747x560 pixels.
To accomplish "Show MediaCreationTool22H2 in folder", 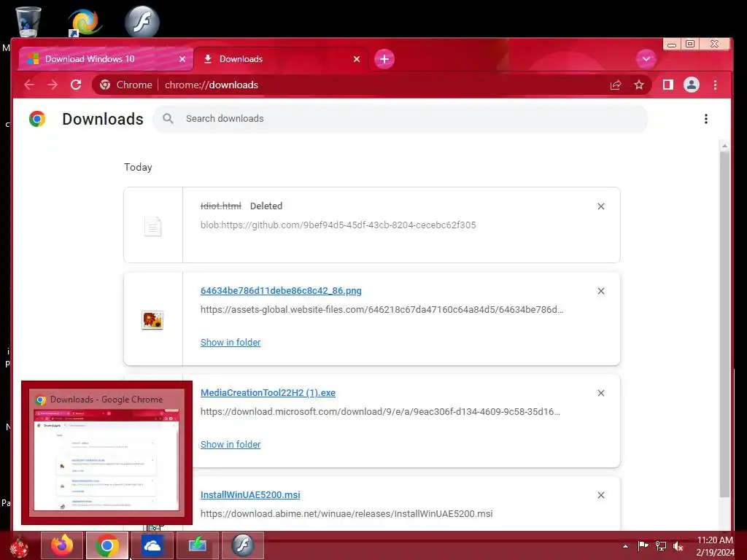I will (x=231, y=444).
